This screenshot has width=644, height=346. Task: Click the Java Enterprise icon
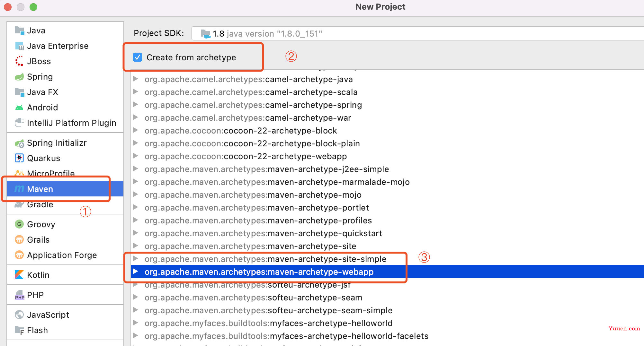tap(19, 46)
